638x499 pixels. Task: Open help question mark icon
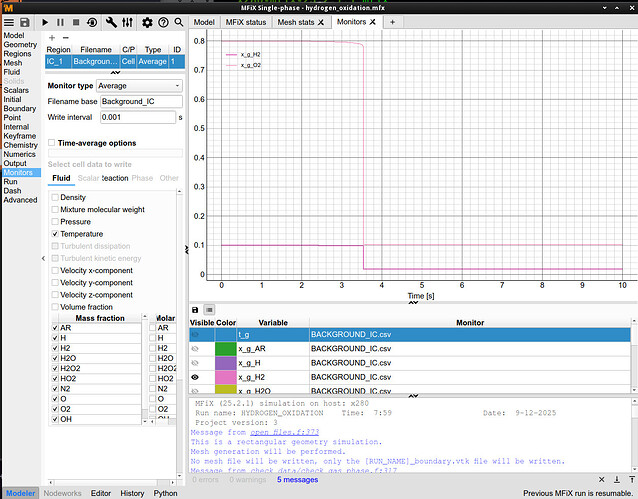coord(163,23)
